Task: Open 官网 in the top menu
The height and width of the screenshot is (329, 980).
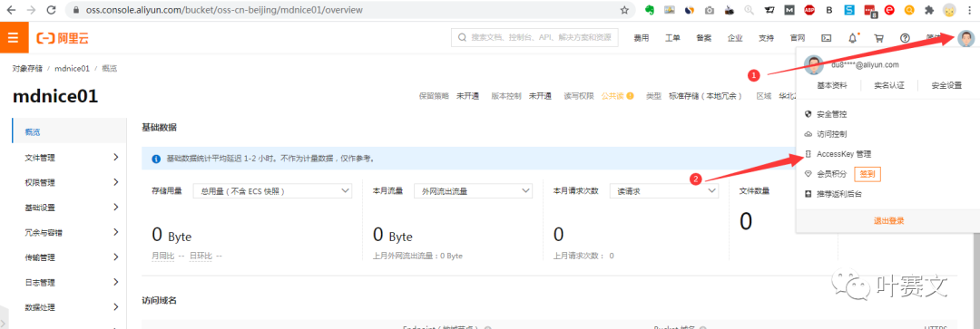Action: tap(798, 38)
